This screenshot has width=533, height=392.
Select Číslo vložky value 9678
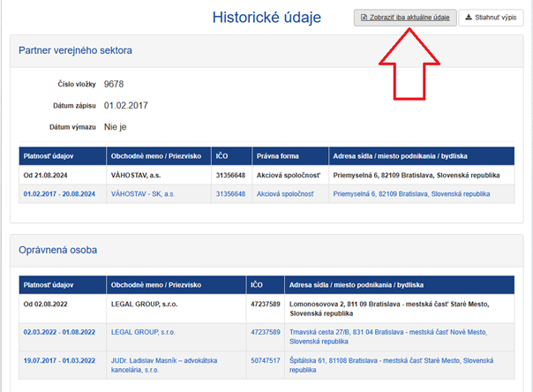(x=114, y=84)
